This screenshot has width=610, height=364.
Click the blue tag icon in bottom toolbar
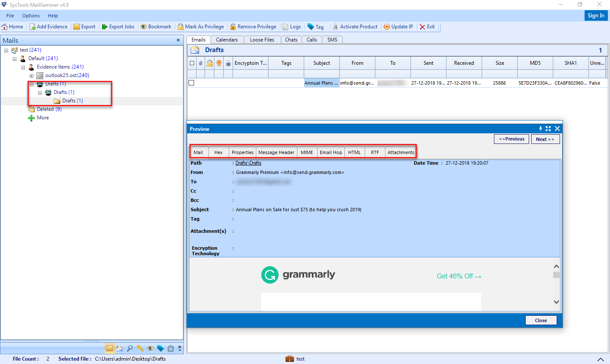click(161, 348)
